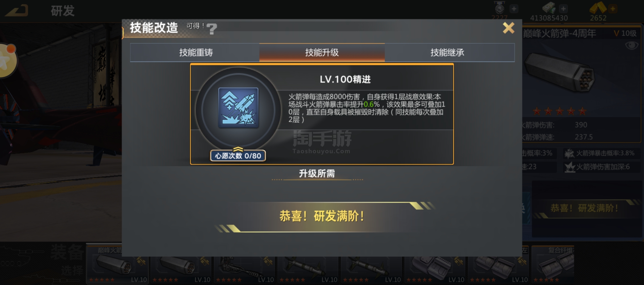Click the 恭喜！研发满阶！ banner in the dialog
644x285 pixels.
(322, 216)
